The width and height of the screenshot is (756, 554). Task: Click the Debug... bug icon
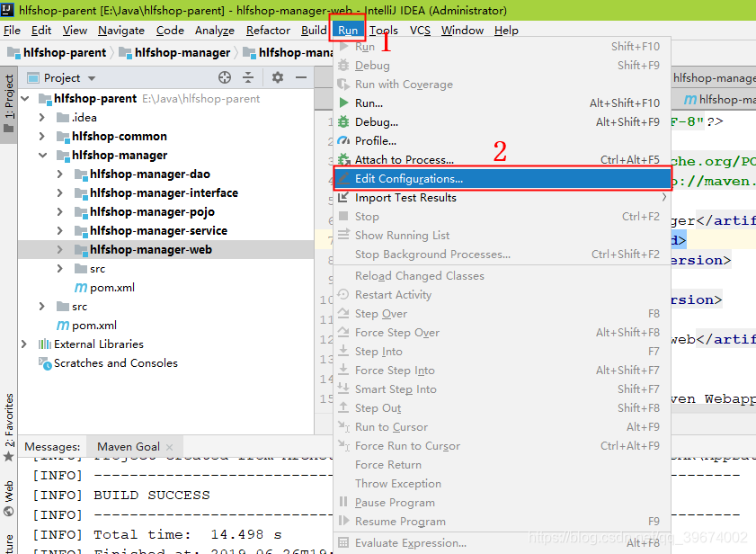[x=343, y=121]
